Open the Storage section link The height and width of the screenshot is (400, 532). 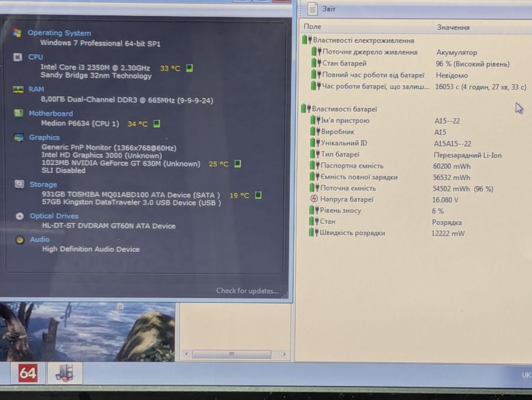pyautogui.click(x=43, y=184)
